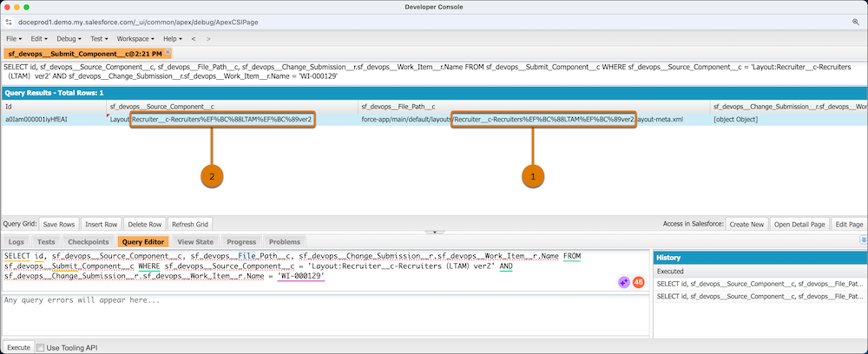Viewport: 868px width, 354px height.
Task: Click the History panel header
Action: click(759, 258)
